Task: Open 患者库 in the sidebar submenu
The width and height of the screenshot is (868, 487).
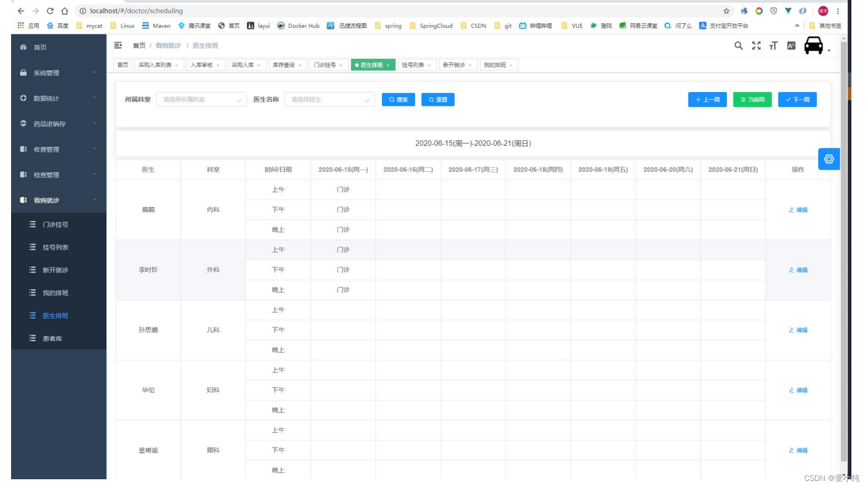Action: pos(59,338)
